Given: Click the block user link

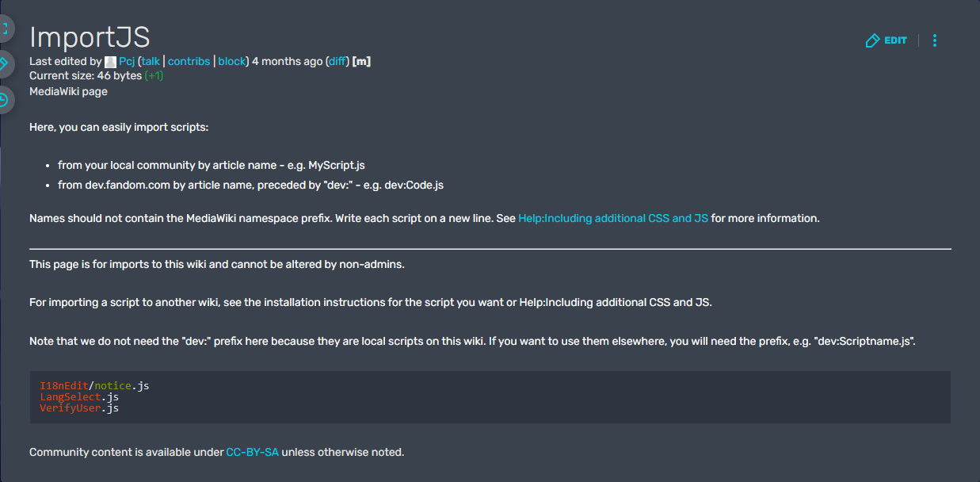Looking at the screenshot, I should click(x=231, y=61).
